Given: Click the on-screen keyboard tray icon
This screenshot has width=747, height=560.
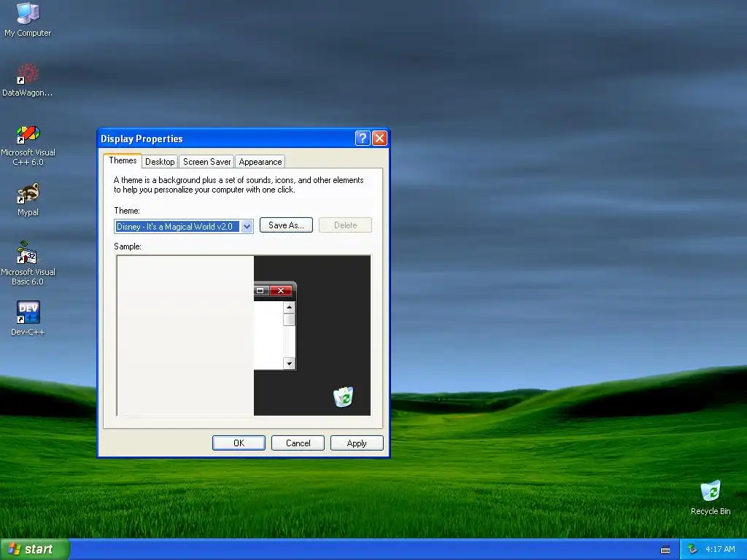Looking at the screenshot, I should click(x=665, y=550).
